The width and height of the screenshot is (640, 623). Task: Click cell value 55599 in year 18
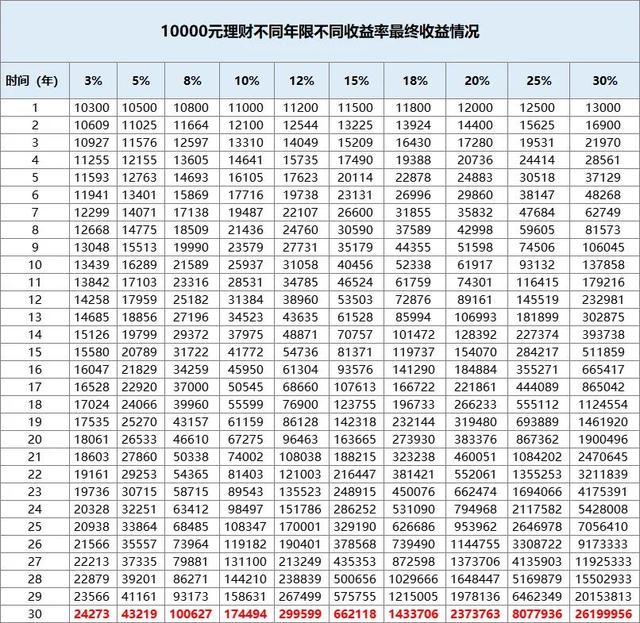(x=246, y=405)
